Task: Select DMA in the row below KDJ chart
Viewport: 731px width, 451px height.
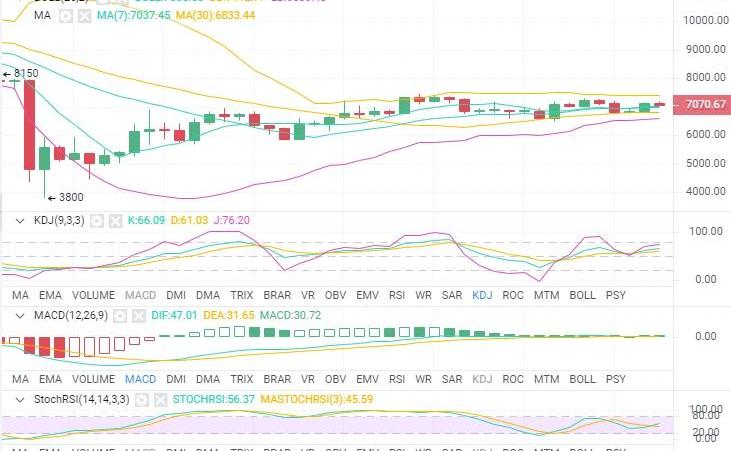Action: pos(207,295)
